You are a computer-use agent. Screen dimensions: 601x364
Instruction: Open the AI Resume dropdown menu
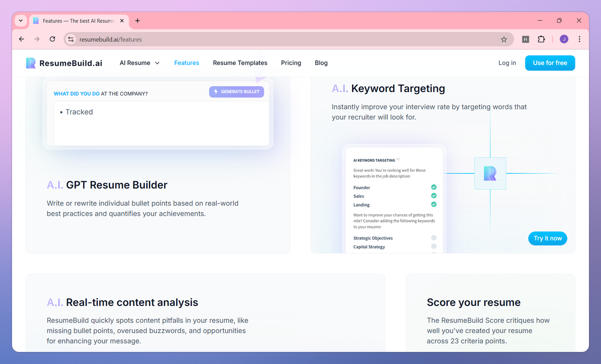[140, 63]
